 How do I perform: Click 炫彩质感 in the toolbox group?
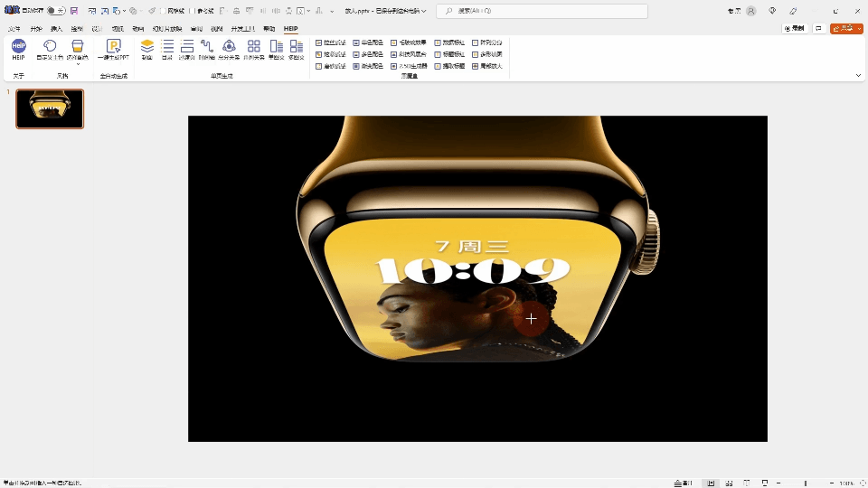(x=331, y=54)
